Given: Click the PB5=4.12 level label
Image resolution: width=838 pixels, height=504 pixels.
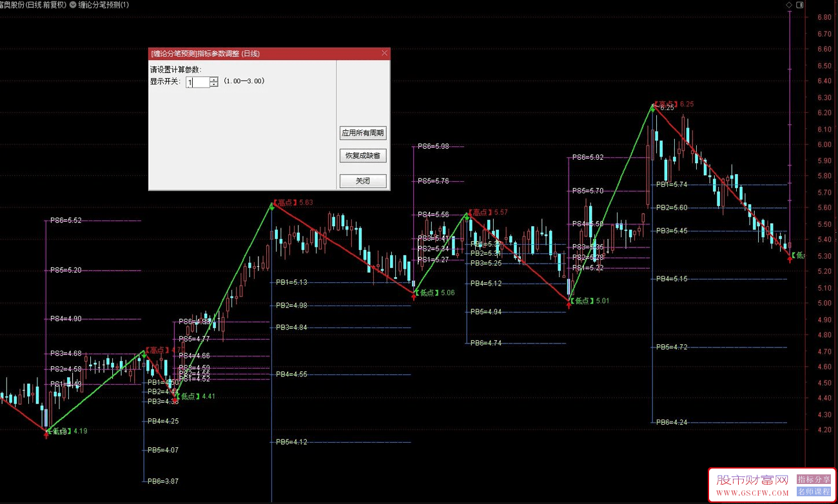Looking at the screenshot, I should [291, 442].
